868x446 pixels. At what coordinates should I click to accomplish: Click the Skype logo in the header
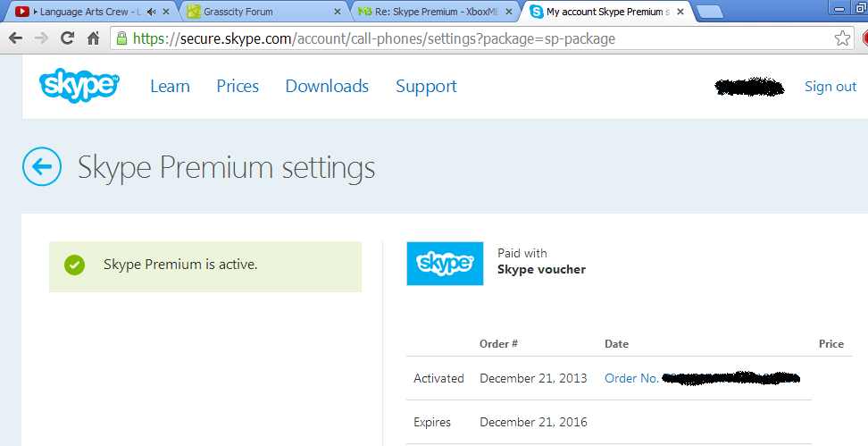tap(79, 86)
